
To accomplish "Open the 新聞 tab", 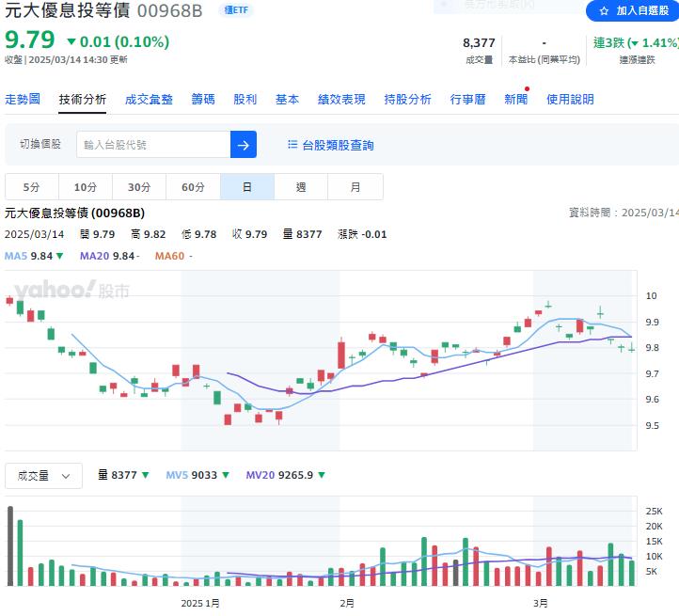I will coord(515,100).
